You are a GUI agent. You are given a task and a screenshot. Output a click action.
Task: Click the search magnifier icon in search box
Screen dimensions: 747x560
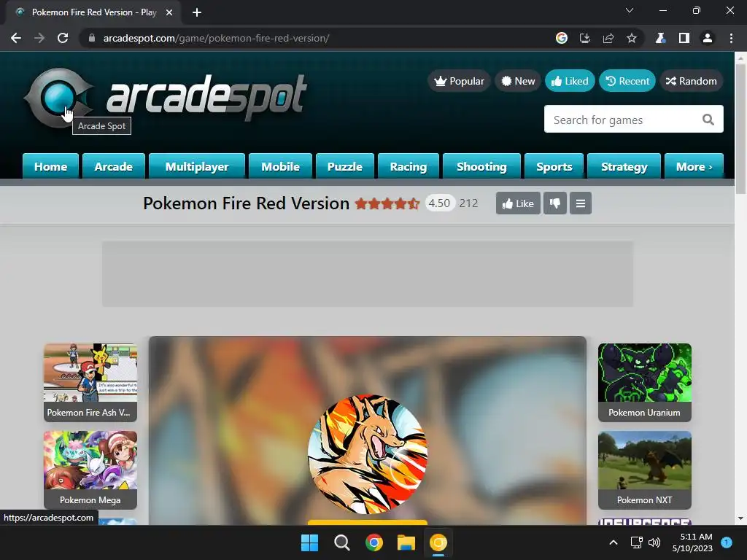tap(708, 120)
